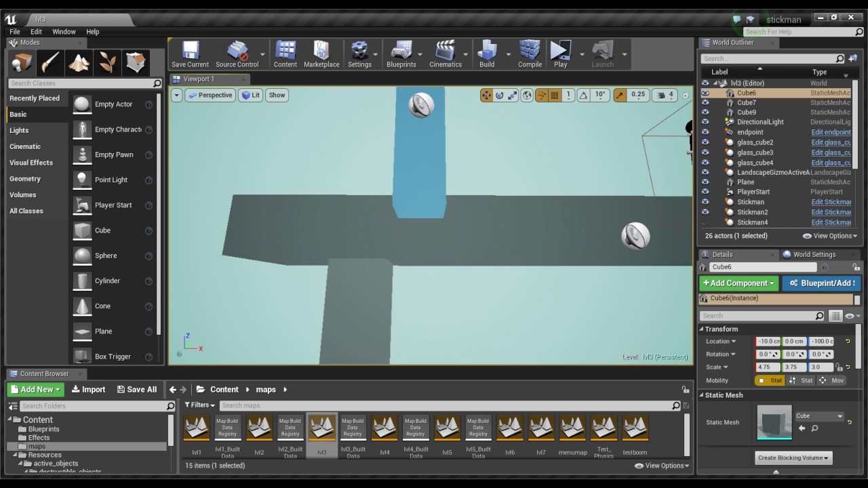
Task: Play the level in the editor
Action: tap(560, 54)
